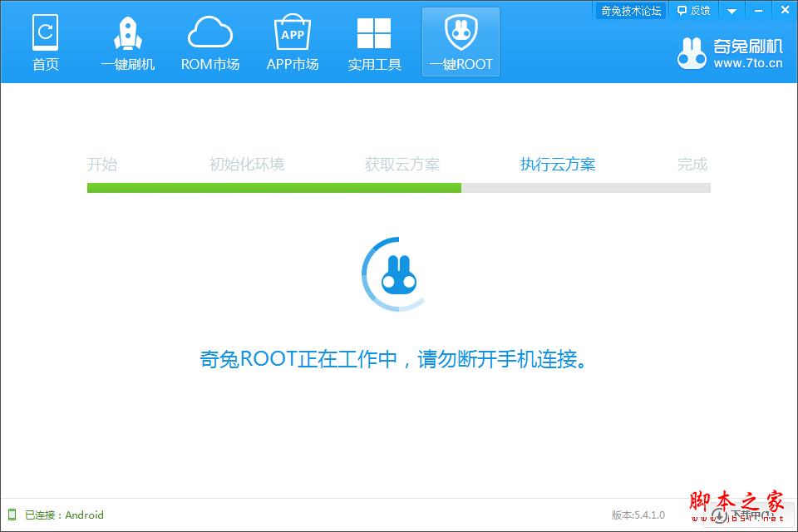This screenshot has height=532, width=798.
Task: Click the green ROOT progress bar
Action: tap(399, 188)
